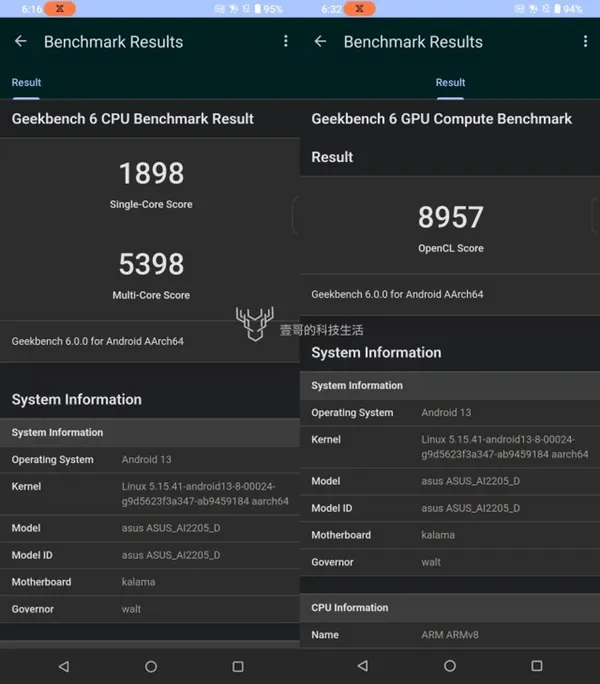The width and height of the screenshot is (600, 684).
Task: Tap Governor walt row on right screen
Action: coord(450,562)
